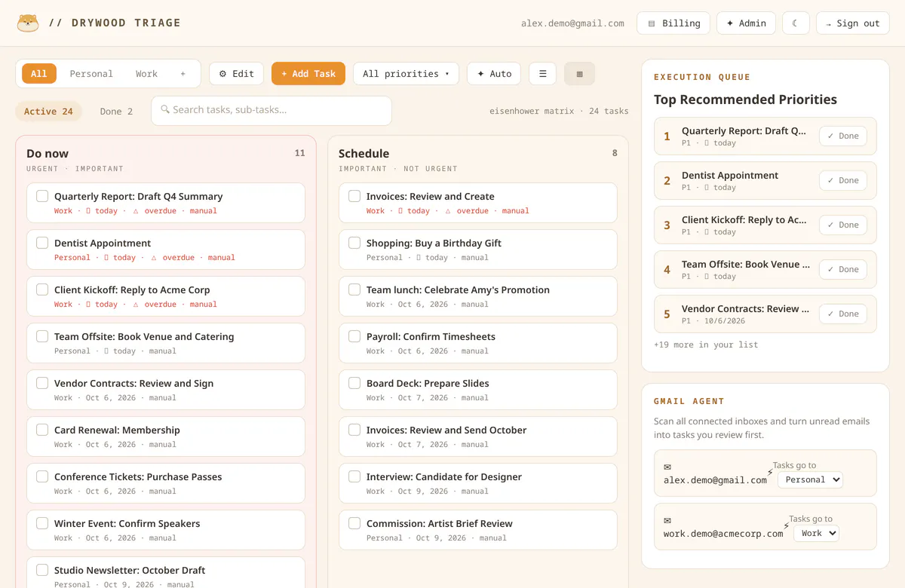Check off Interview: Candidate for Designer

click(354, 476)
